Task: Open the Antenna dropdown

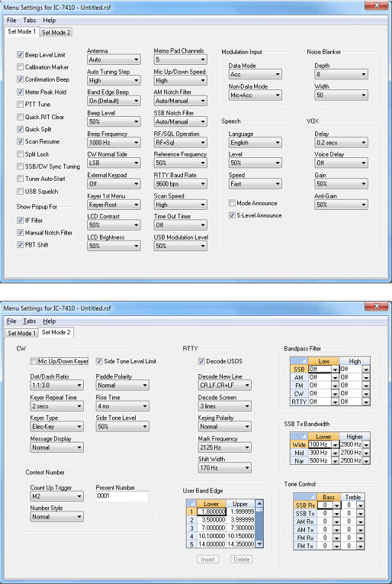Action: coord(114,60)
